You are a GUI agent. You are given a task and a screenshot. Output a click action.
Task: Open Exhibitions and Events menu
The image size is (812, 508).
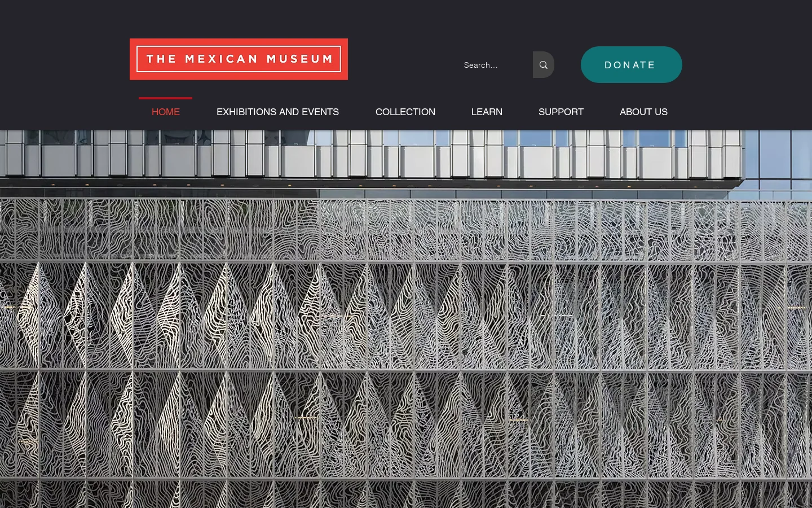[x=277, y=112]
